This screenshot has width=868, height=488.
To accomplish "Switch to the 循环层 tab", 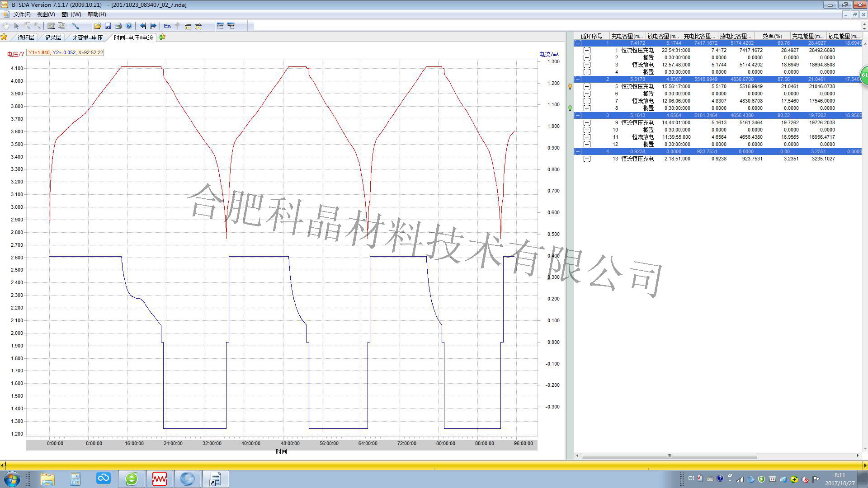I will (26, 38).
